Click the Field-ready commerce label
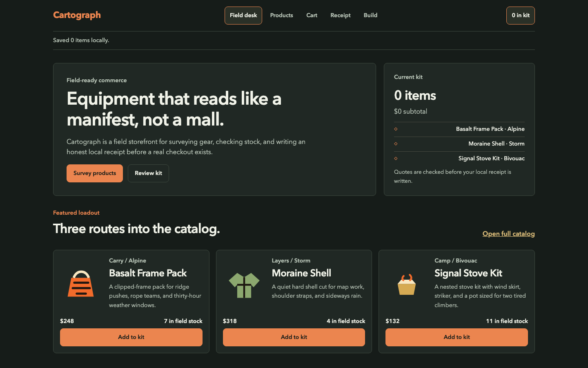Image resolution: width=588 pixels, height=368 pixels. point(96,80)
